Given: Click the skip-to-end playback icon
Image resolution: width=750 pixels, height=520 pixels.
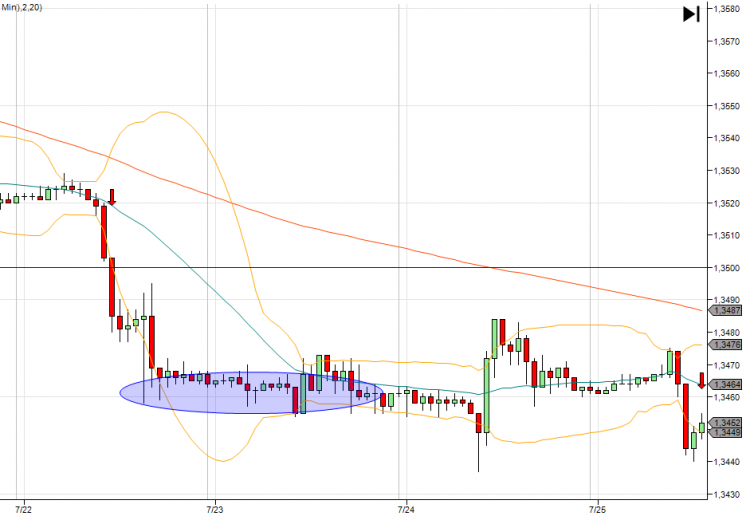Looking at the screenshot, I should point(691,14).
